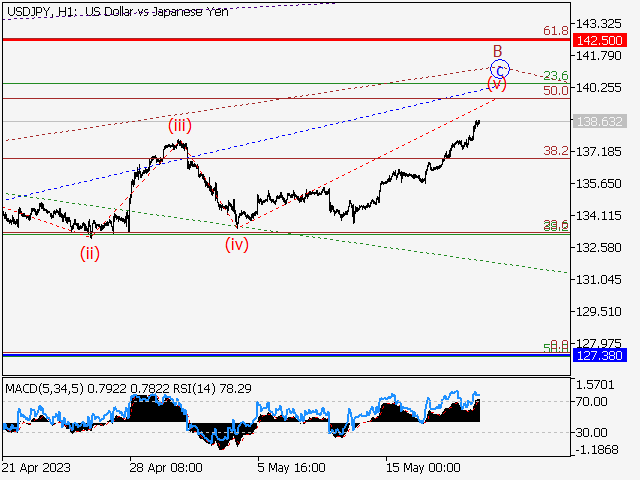Viewport: 640px width, 480px height.
Task: Click the 38.2 Fibonacci level label
Action: 556,151
